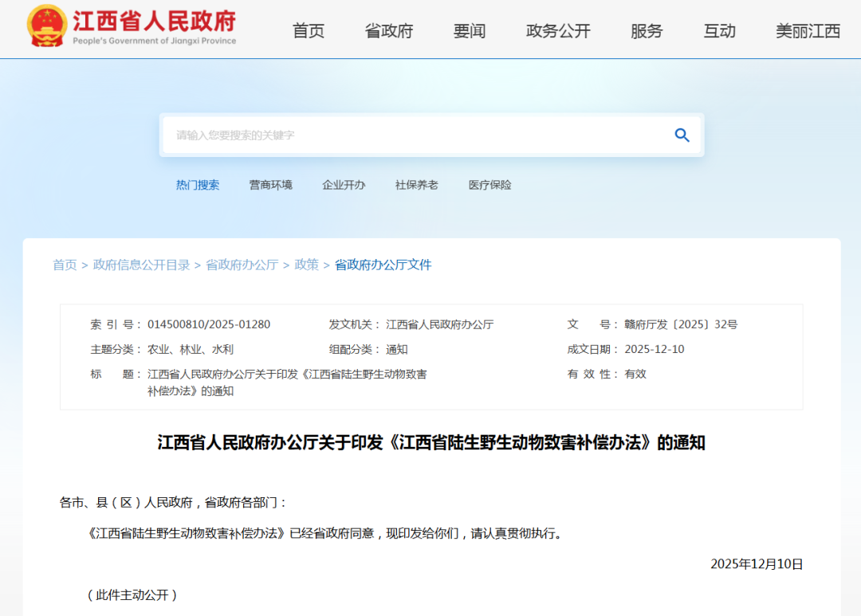Screen dimensions: 861x616
Task: Open the 首页 navigation menu item
Action: click(x=309, y=31)
